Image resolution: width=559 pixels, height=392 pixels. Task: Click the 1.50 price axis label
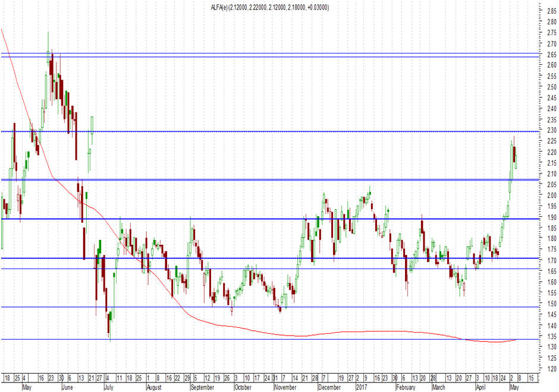click(551, 304)
